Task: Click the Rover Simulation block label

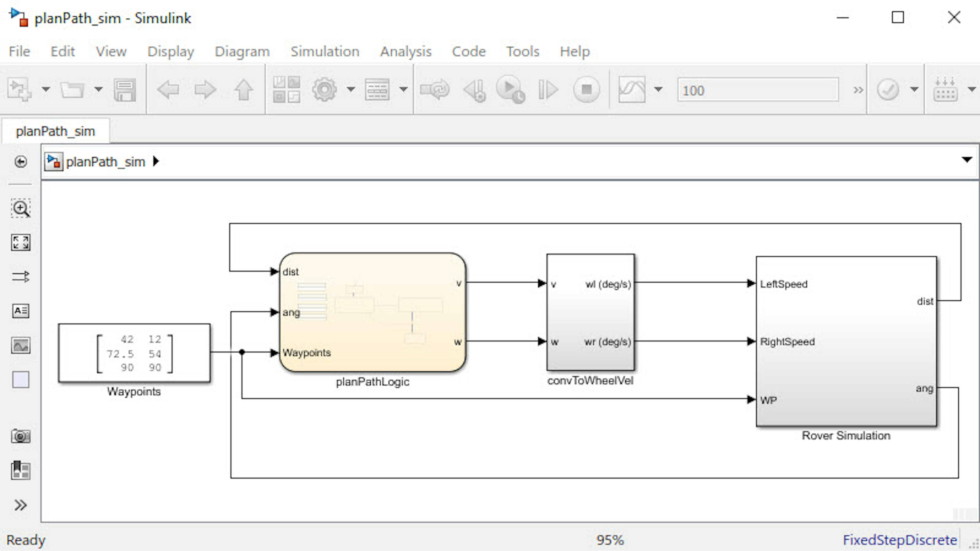Action: [846, 435]
